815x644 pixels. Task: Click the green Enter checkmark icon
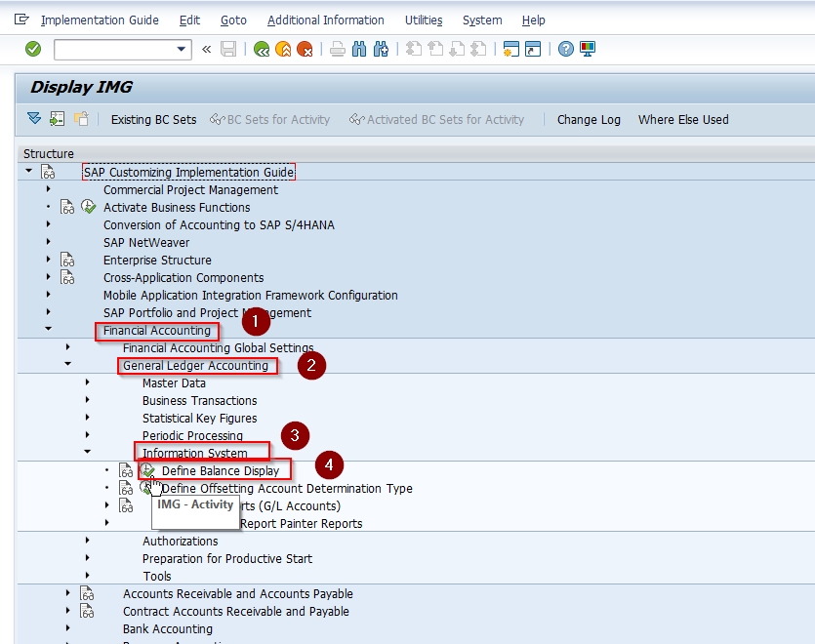tap(33, 49)
